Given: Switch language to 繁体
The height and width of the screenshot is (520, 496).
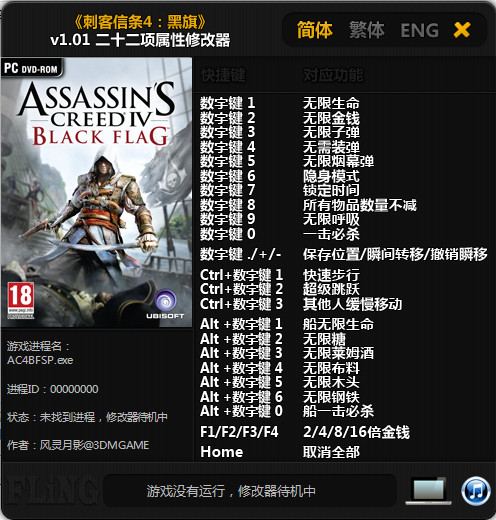Looking at the screenshot, I should point(367,30).
